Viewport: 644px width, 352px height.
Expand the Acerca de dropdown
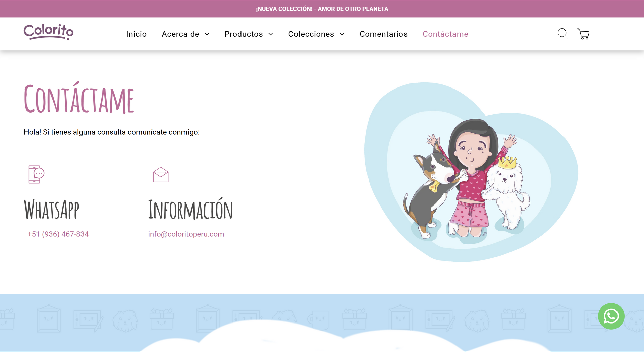(x=185, y=34)
